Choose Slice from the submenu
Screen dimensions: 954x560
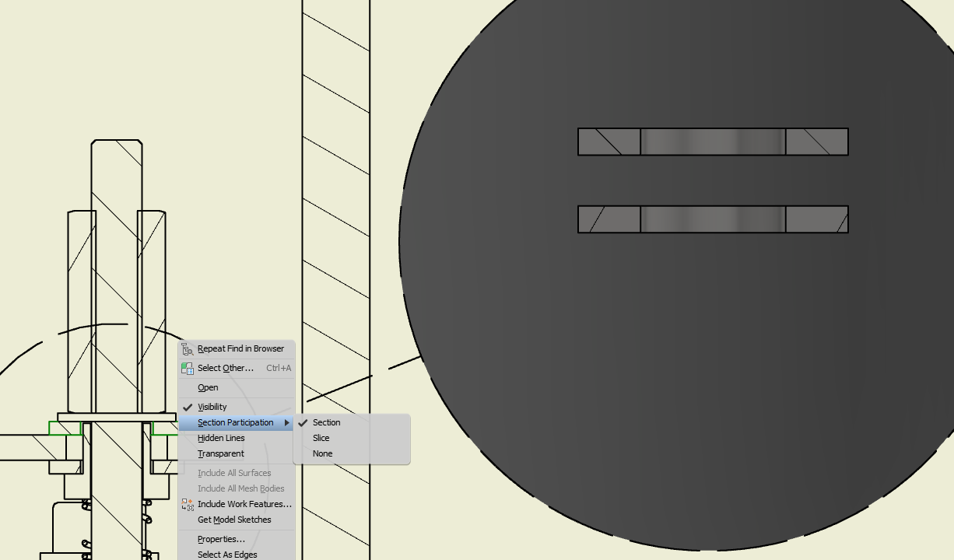click(x=321, y=438)
